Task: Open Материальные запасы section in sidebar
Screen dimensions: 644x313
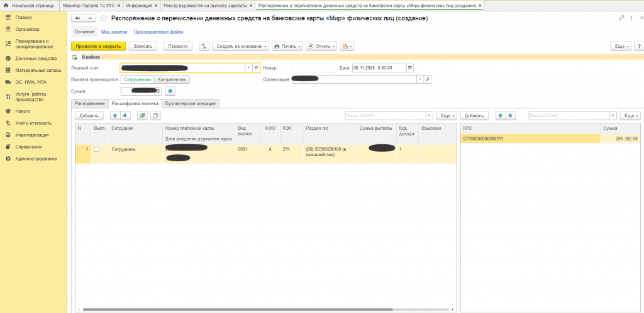Action: click(38, 71)
